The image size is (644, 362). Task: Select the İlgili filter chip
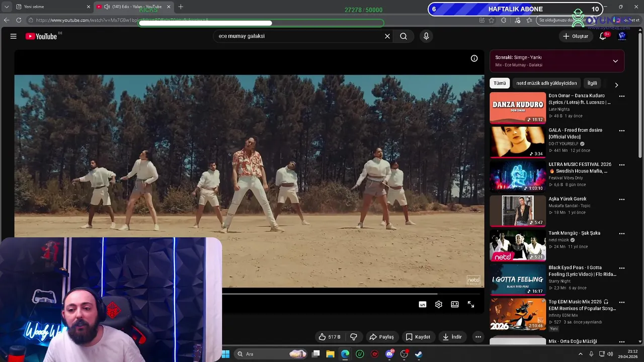[592, 83]
